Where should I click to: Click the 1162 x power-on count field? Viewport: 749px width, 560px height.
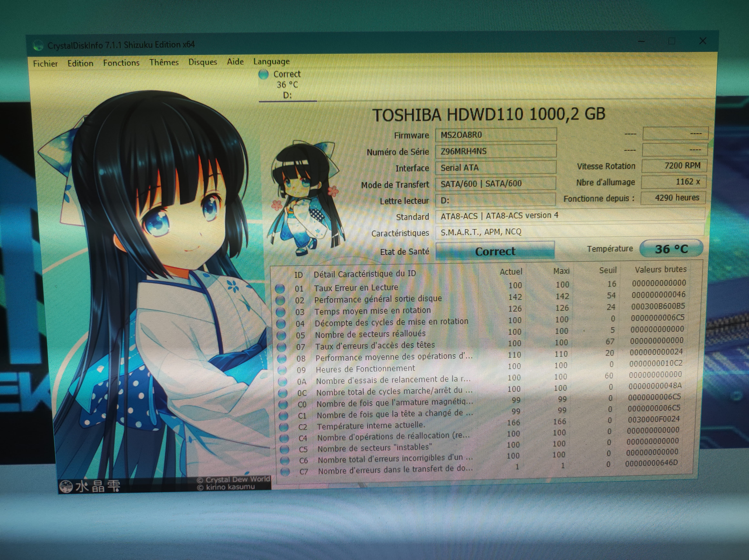674,182
